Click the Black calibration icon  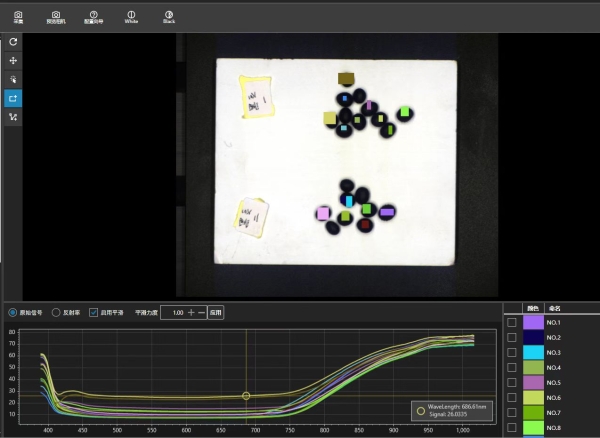coord(168,16)
